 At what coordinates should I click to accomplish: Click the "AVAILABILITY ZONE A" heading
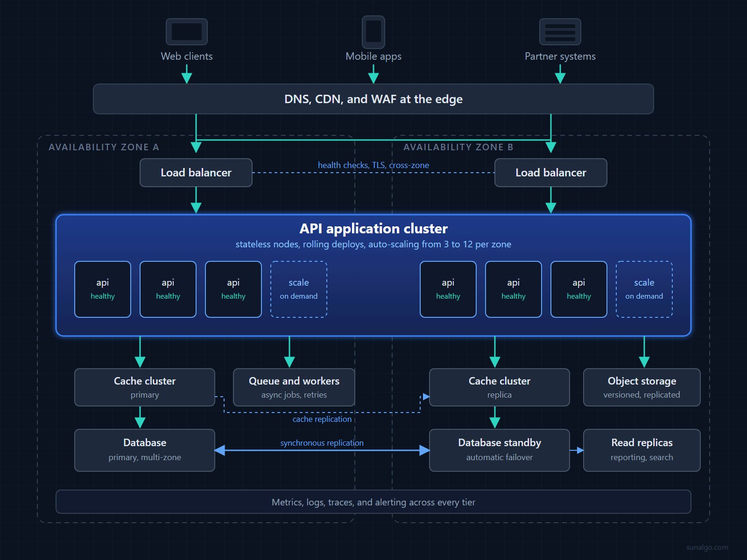pyautogui.click(x=104, y=147)
